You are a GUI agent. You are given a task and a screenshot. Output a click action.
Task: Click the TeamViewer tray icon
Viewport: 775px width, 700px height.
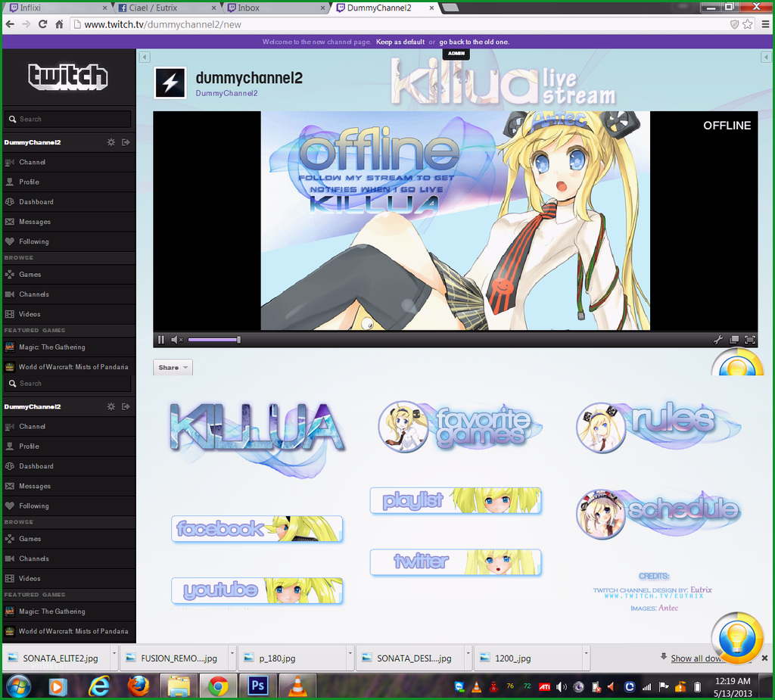[x=459, y=686]
